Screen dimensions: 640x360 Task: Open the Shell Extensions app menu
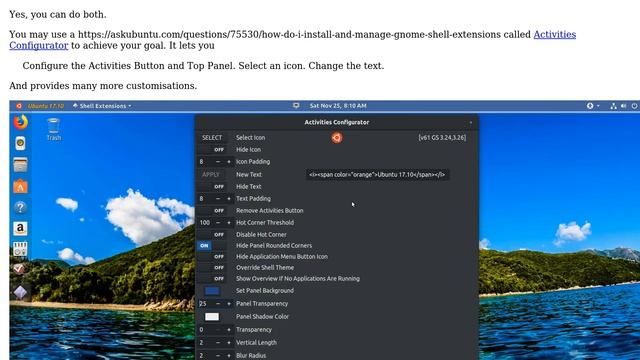click(102, 106)
